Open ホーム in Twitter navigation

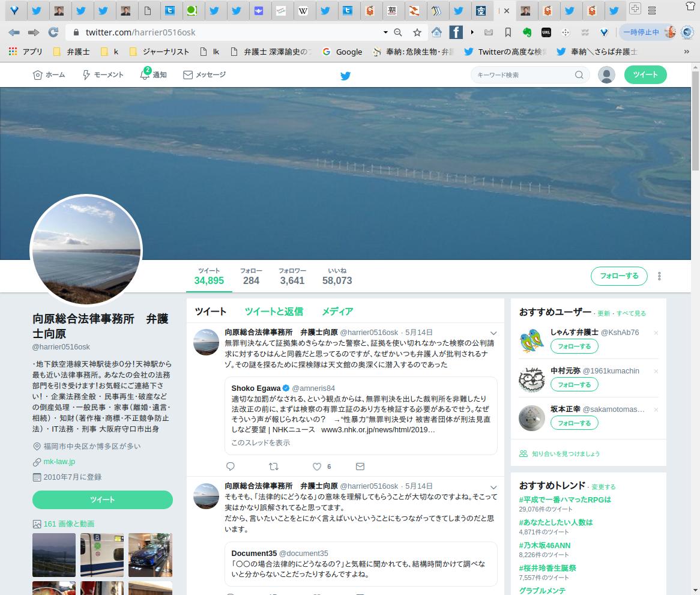coord(50,75)
